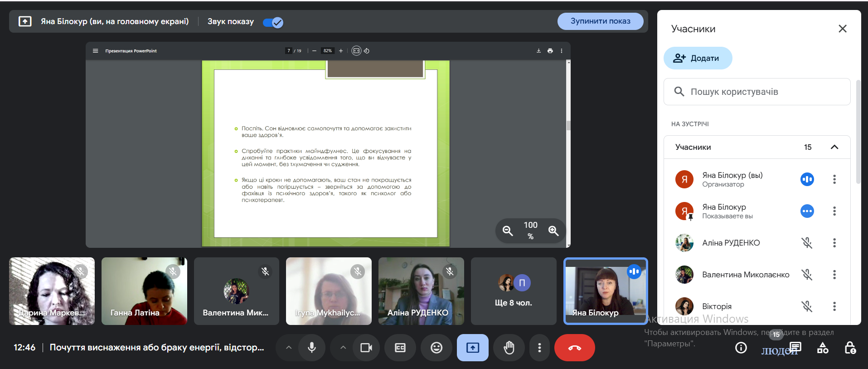
Task: Zoom in with magnifier plus overlay
Action: coord(553,231)
